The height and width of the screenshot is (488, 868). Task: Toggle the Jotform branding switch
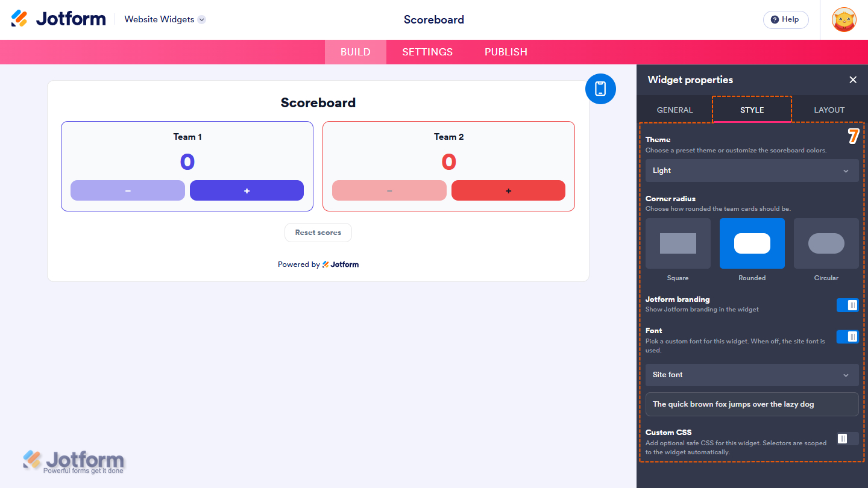point(847,305)
